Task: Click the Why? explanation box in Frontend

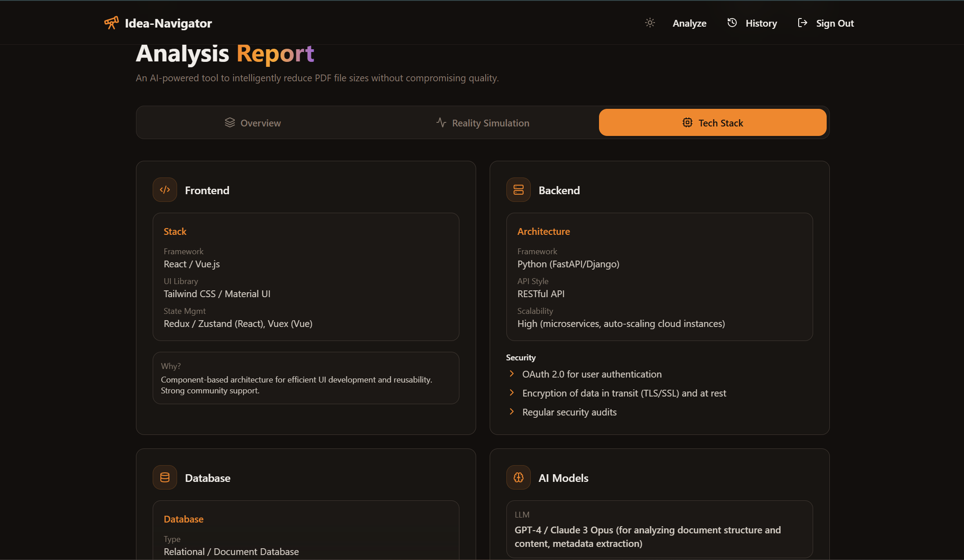Action: click(306, 378)
